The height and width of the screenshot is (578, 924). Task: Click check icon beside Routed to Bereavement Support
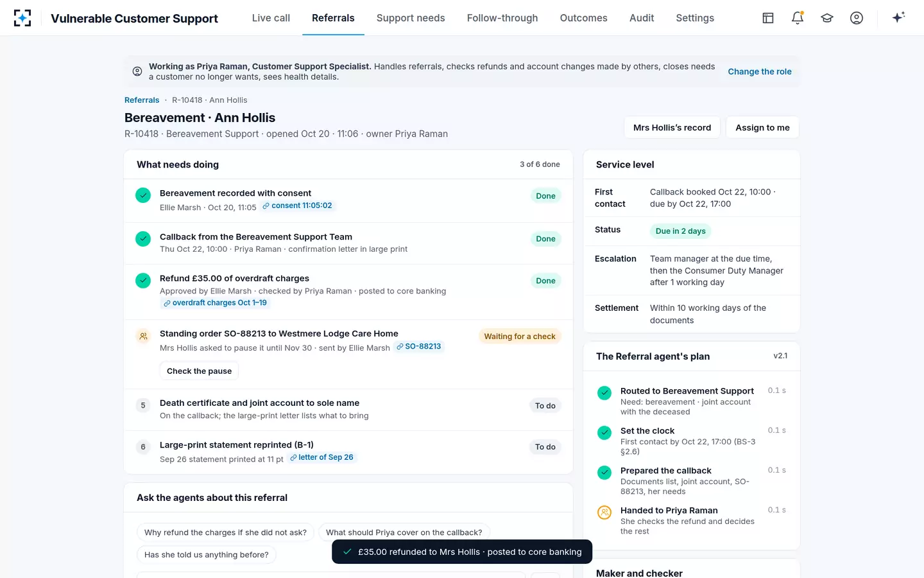point(604,393)
